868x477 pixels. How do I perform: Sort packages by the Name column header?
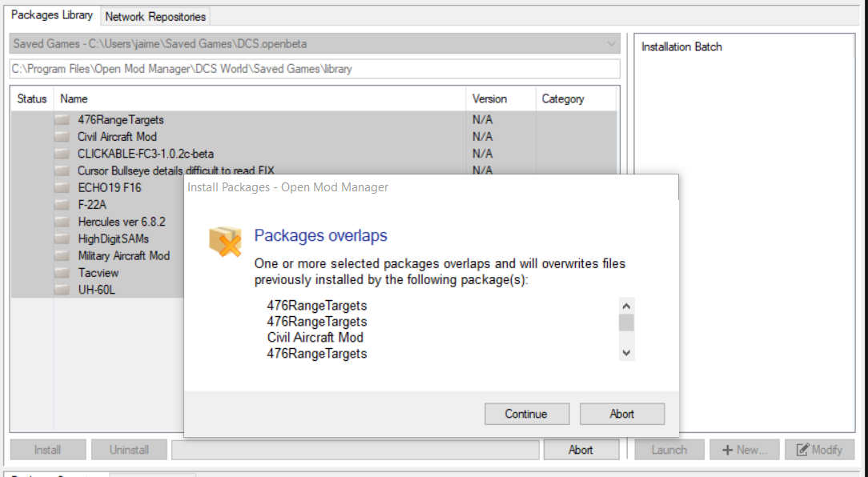[259, 99]
